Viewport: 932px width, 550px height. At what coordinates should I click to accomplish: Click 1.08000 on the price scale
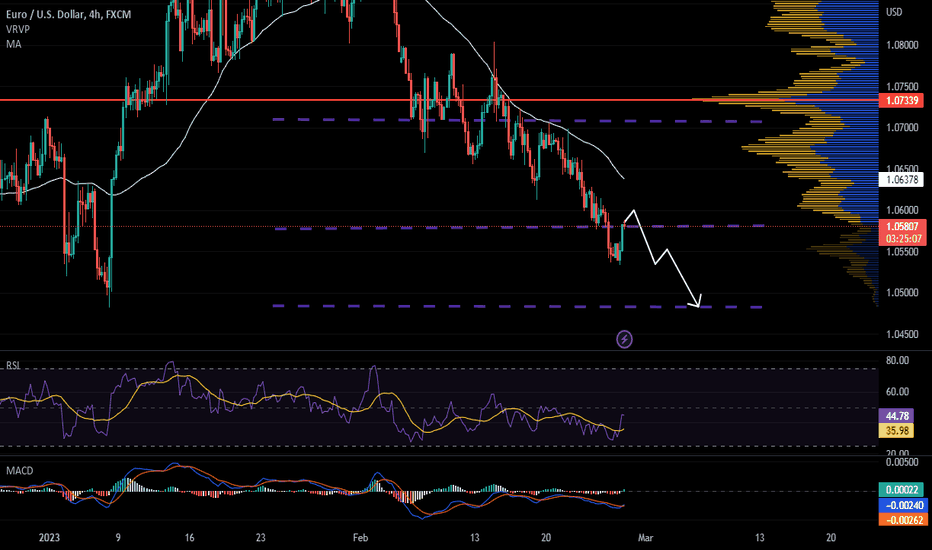point(902,45)
